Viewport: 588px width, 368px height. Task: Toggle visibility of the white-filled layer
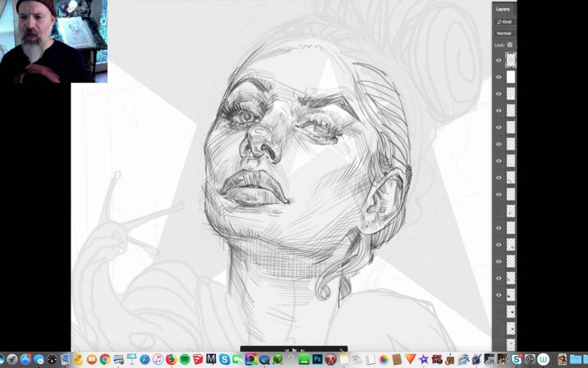[499, 77]
